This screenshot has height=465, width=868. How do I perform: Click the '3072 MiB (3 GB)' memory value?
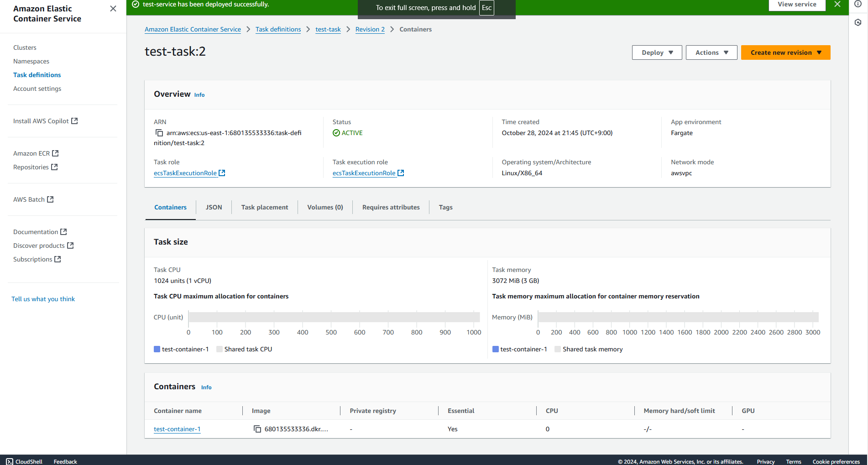pyautogui.click(x=516, y=281)
